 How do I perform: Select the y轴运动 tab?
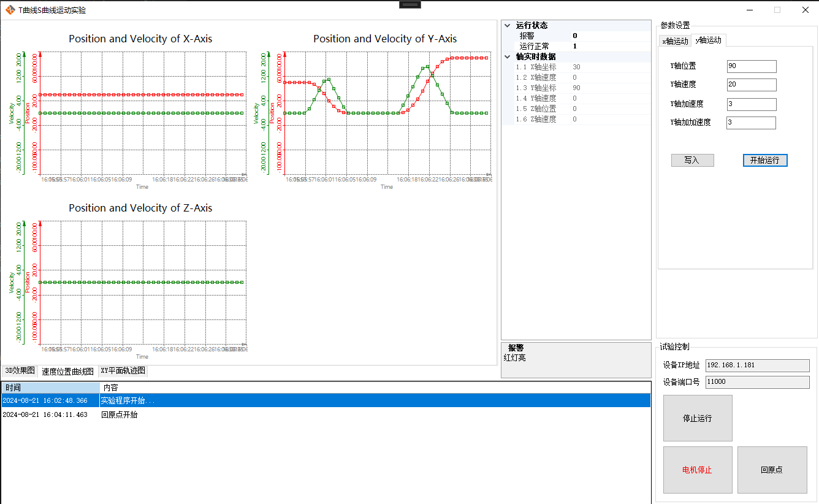708,40
